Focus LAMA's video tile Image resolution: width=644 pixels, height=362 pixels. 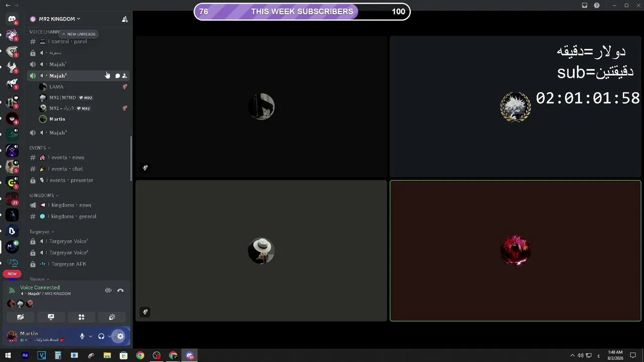tap(261, 107)
